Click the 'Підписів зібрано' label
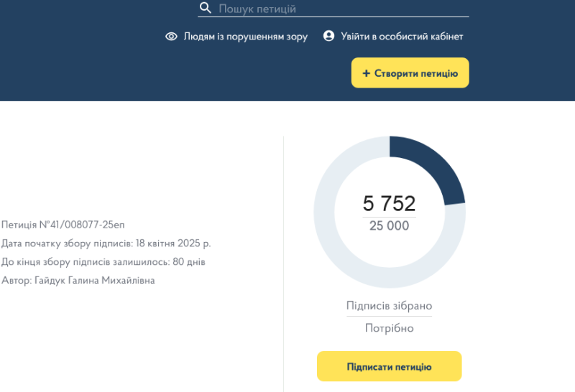575x392 pixels. coord(389,306)
